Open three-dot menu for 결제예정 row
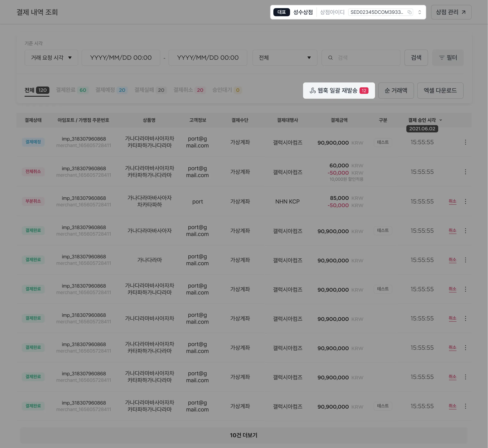The width and height of the screenshot is (488, 448). 465,142
